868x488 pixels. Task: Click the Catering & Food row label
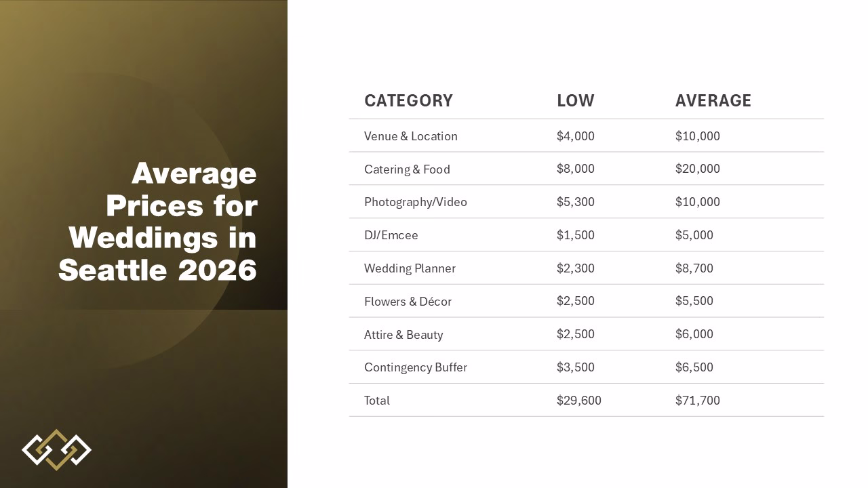pos(407,169)
